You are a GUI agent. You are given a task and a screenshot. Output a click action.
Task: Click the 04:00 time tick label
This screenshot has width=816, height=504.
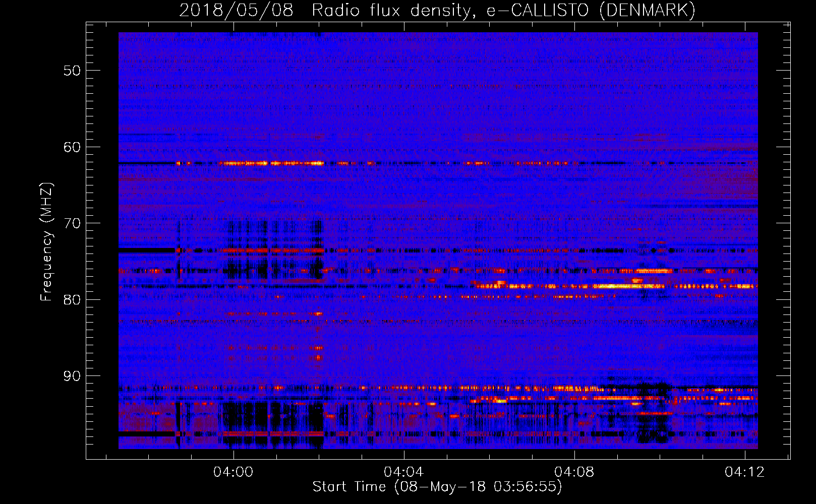(x=233, y=472)
